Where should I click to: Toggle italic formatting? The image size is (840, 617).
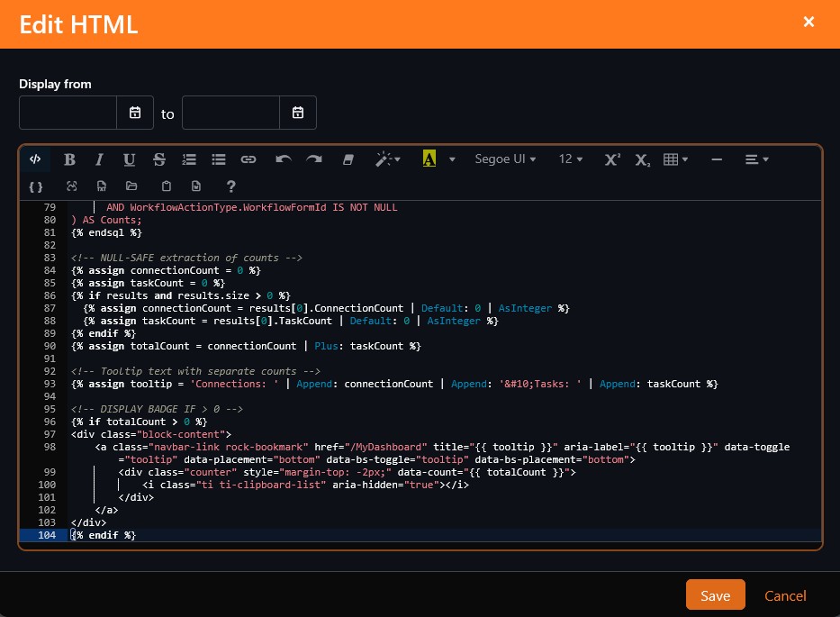[99, 159]
